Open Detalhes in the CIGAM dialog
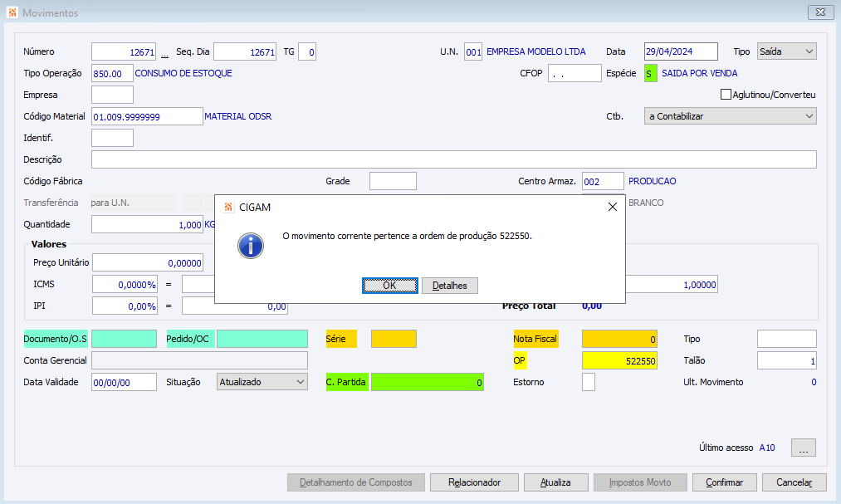The height and width of the screenshot is (504, 841). [449, 286]
